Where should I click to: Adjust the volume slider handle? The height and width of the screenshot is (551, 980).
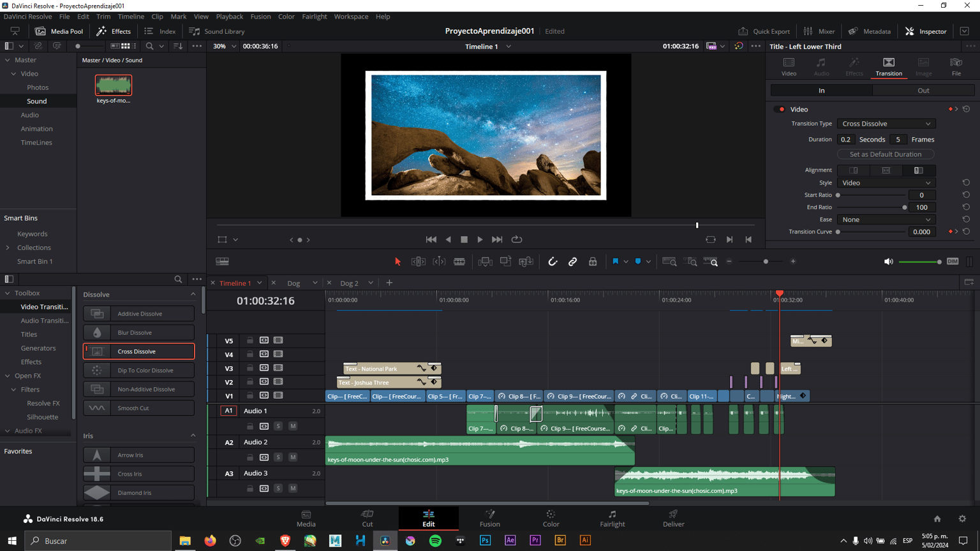tap(939, 261)
